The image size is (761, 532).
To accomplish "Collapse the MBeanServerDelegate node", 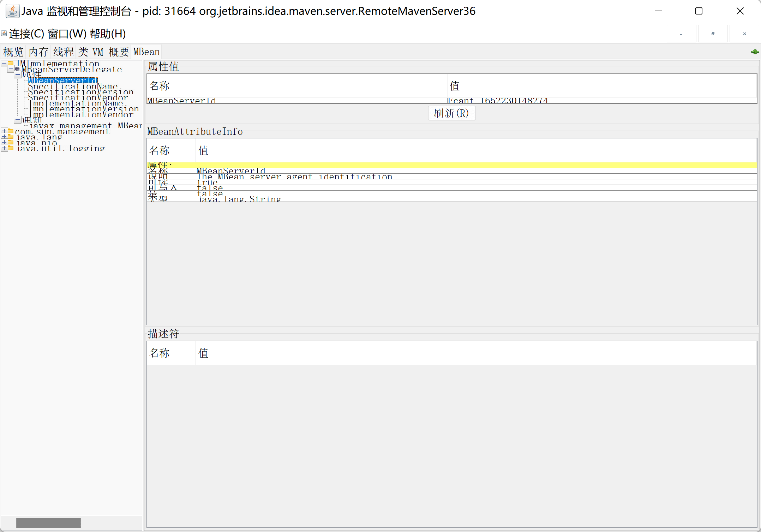I will coord(11,69).
